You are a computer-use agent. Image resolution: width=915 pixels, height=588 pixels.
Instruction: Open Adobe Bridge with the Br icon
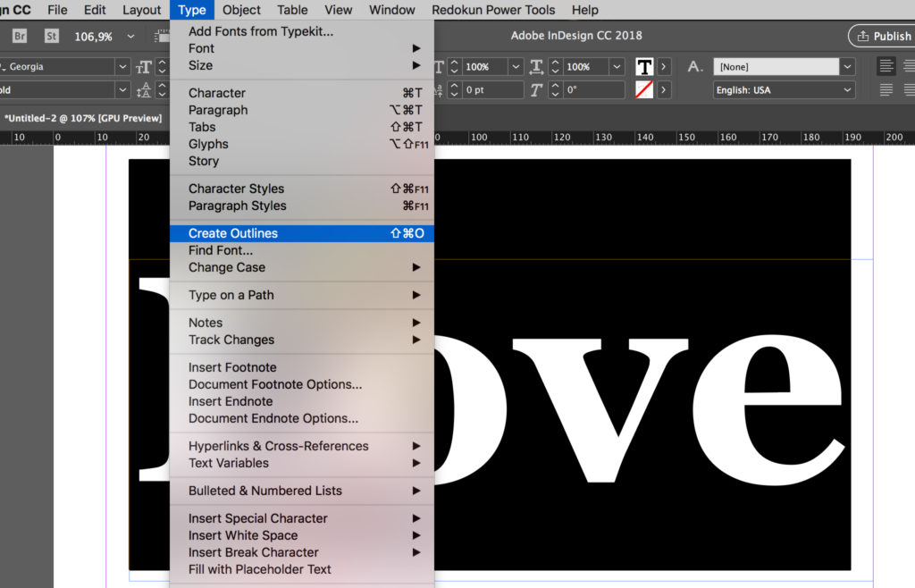click(x=20, y=37)
